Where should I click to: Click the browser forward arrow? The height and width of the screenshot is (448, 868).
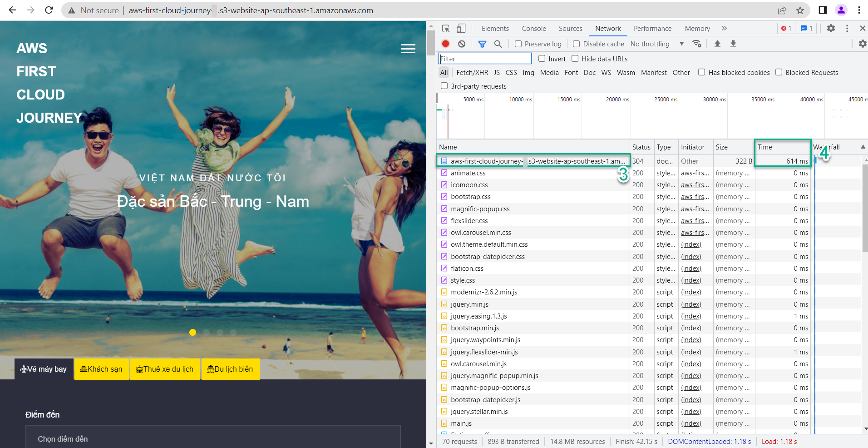[x=31, y=10]
